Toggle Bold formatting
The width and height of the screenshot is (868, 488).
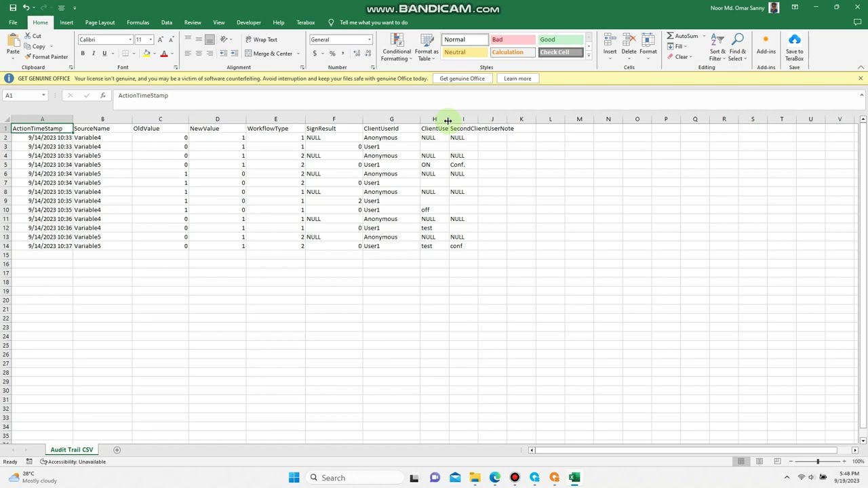tap(83, 54)
